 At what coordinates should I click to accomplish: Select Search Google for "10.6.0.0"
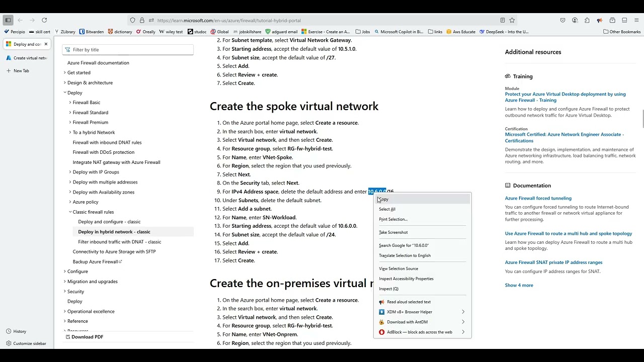coord(422,245)
